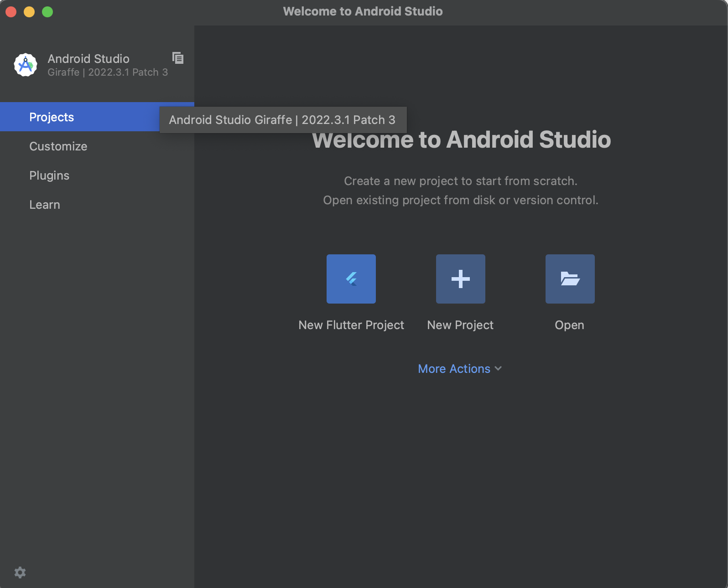Viewport: 728px width, 588px height.
Task: Click the New Flutter Project label
Action: coord(351,325)
